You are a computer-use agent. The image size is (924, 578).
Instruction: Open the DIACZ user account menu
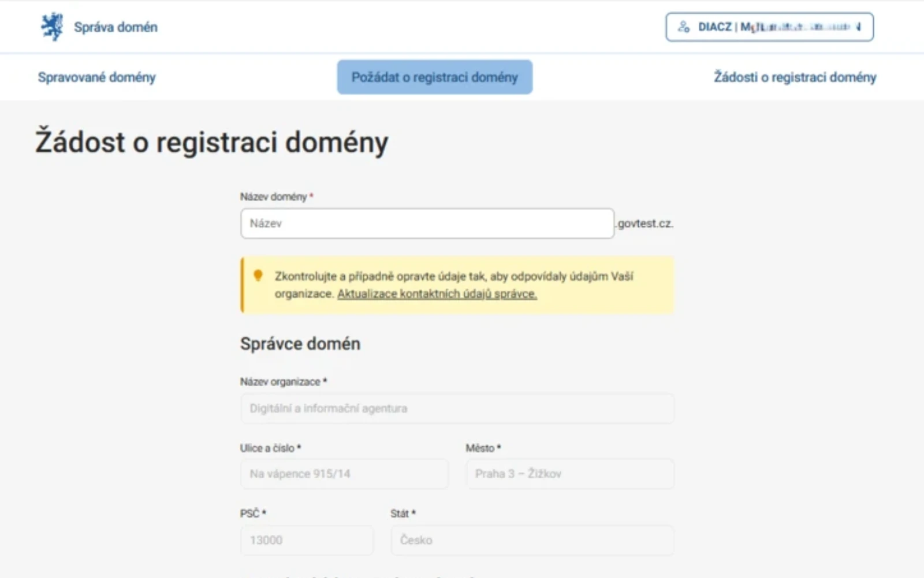[769, 27]
